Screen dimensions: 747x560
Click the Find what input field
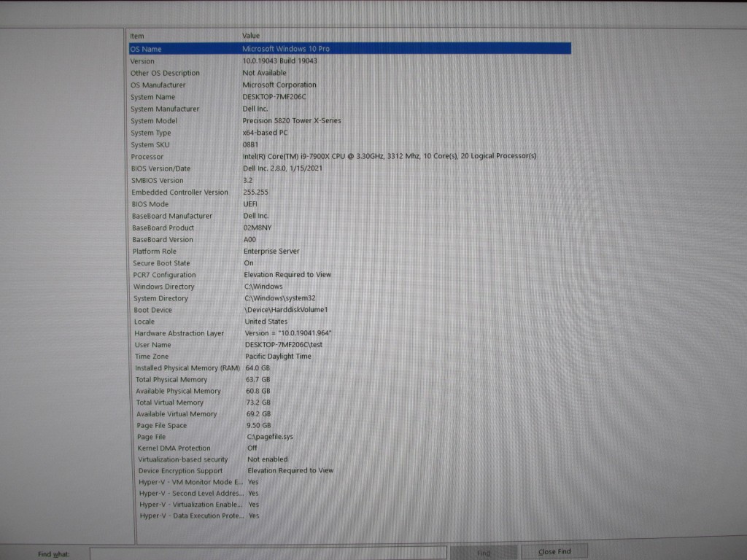coord(268,553)
